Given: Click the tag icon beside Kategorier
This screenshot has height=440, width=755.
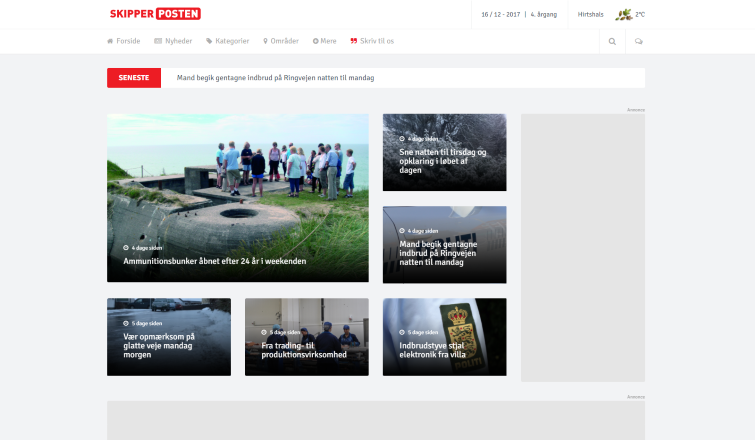Looking at the screenshot, I should 209,41.
